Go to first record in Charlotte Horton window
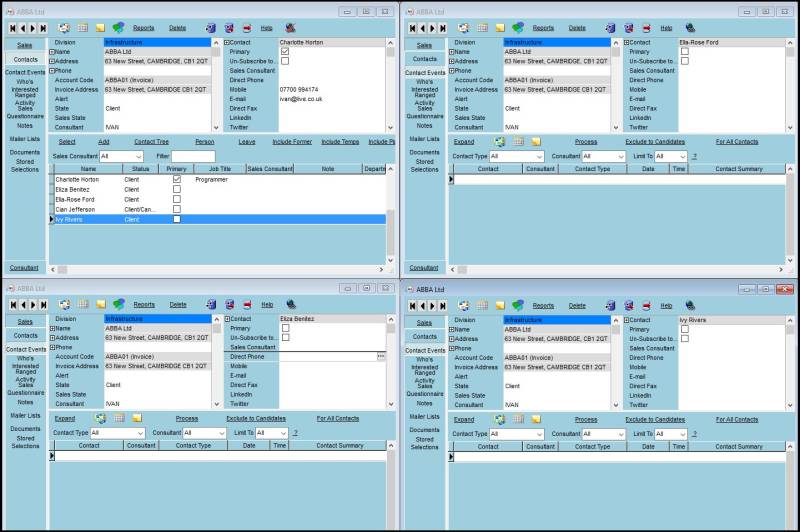800x532 pixels. [x=13, y=28]
